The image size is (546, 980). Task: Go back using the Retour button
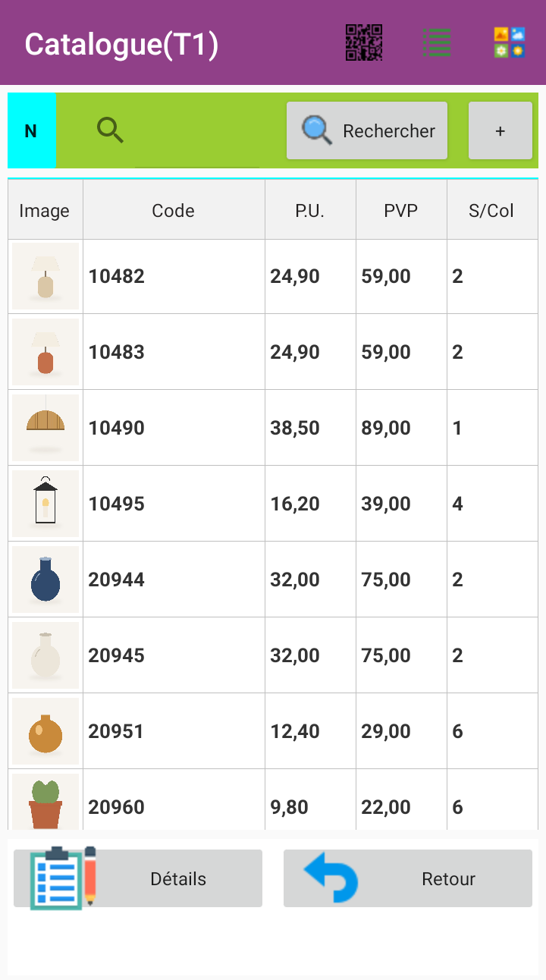[x=408, y=878]
